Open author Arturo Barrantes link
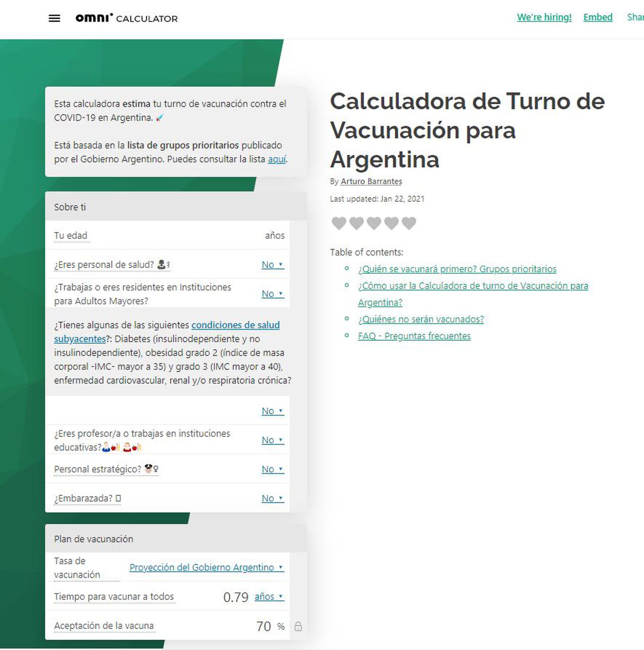Screen dimensions: 644x650 (x=371, y=181)
